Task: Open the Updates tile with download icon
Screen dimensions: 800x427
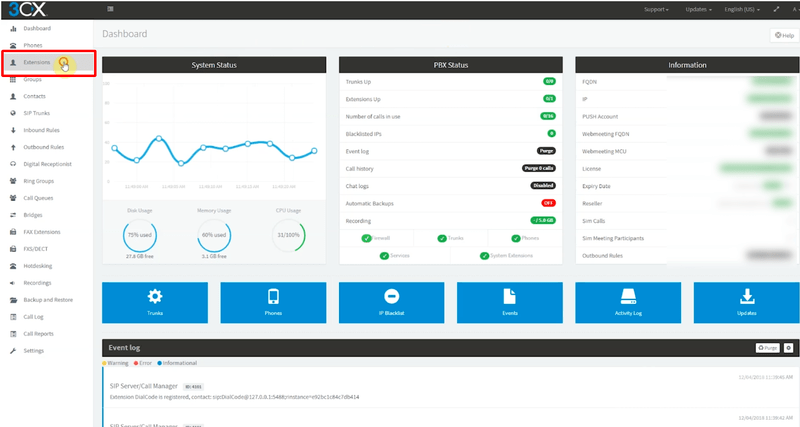Action: pos(746,303)
